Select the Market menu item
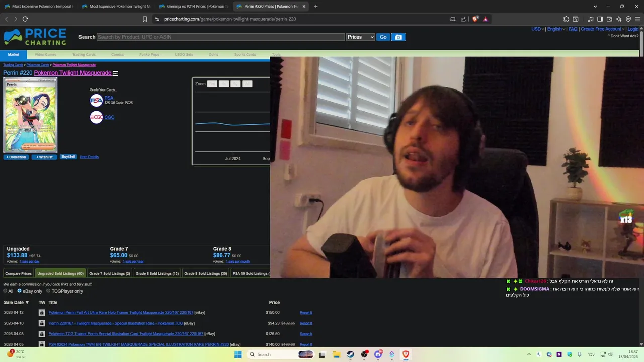 (13, 54)
